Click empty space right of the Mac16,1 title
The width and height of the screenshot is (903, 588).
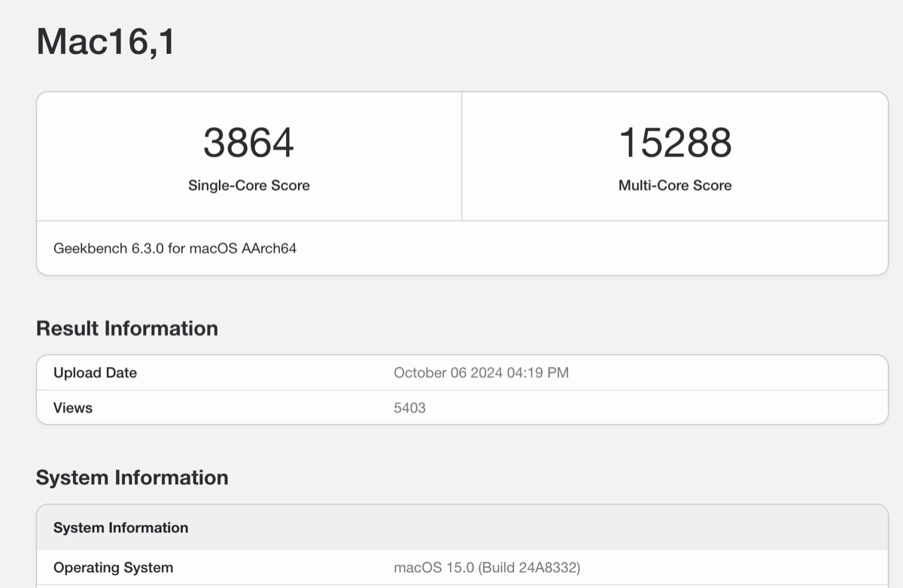527,42
